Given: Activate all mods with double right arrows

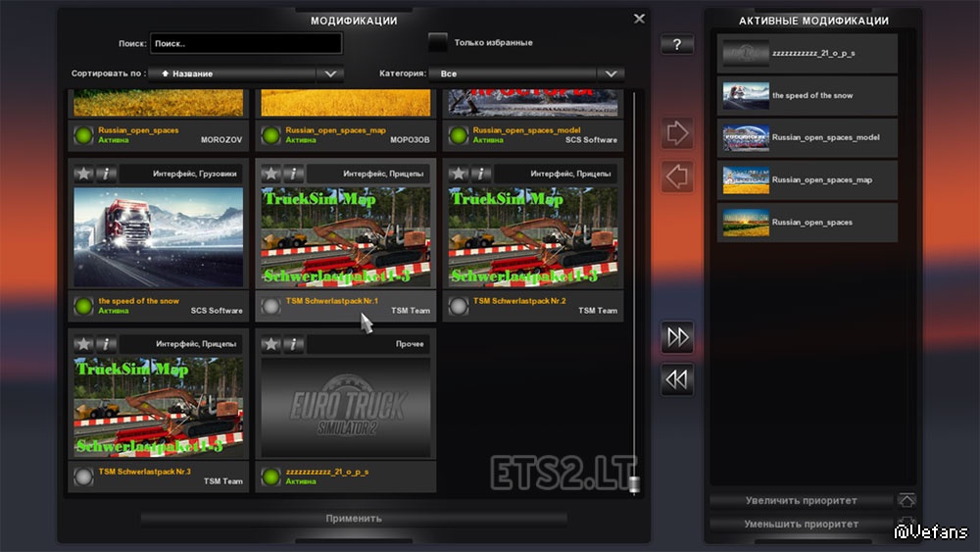Looking at the screenshot, I should [x=677, y=337].
